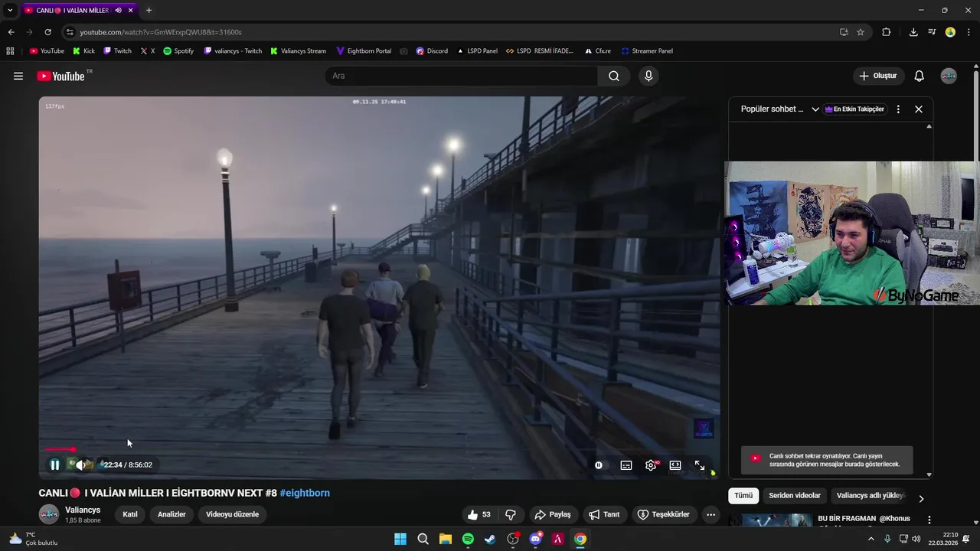Open the tab search dropdown arrow
980x551 pixels.
tap(10, 10)
